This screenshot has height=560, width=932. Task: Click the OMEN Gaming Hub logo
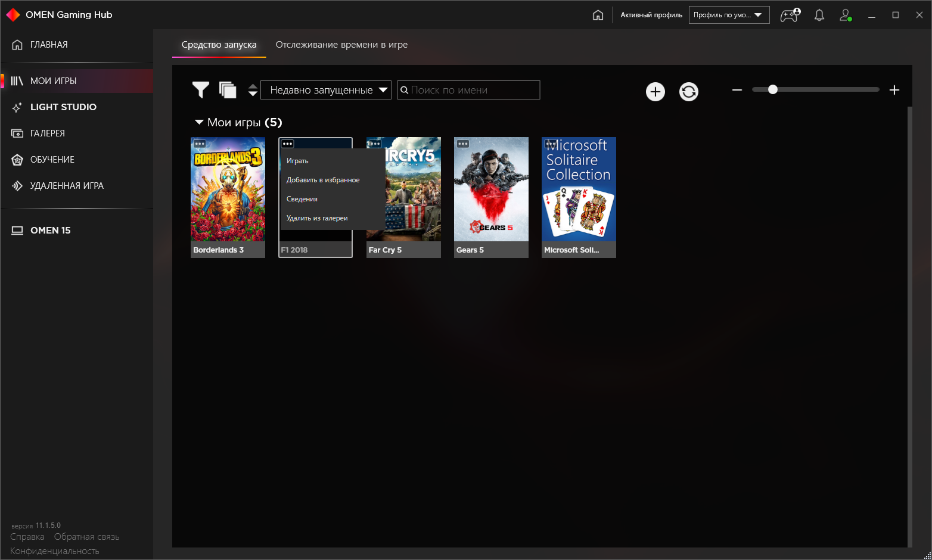pos(13,15)
